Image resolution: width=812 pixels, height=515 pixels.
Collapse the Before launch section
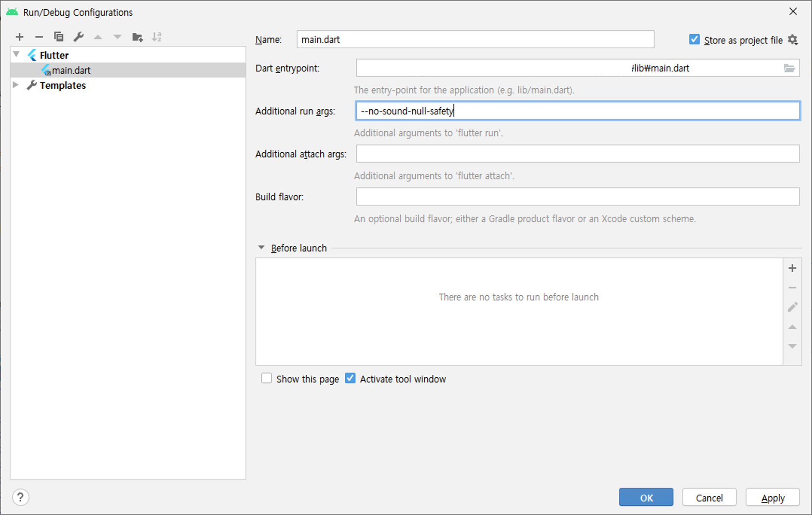click(261, 248)
